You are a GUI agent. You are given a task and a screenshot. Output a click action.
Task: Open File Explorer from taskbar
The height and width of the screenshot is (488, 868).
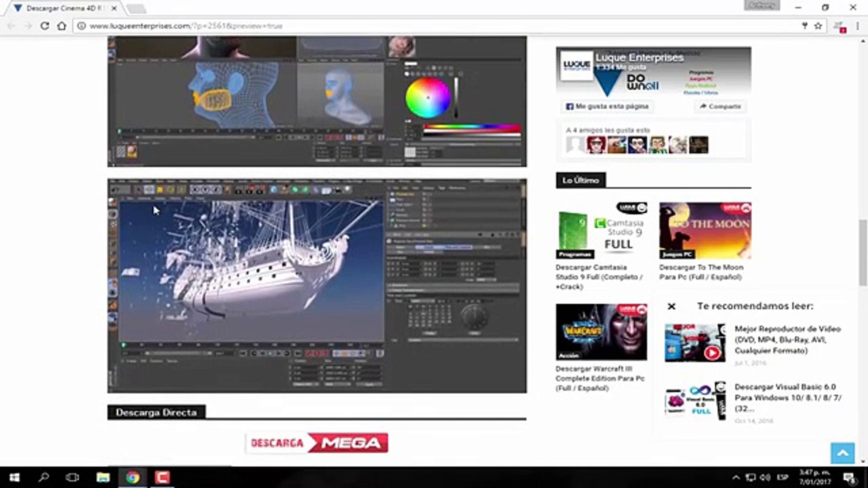103,477
